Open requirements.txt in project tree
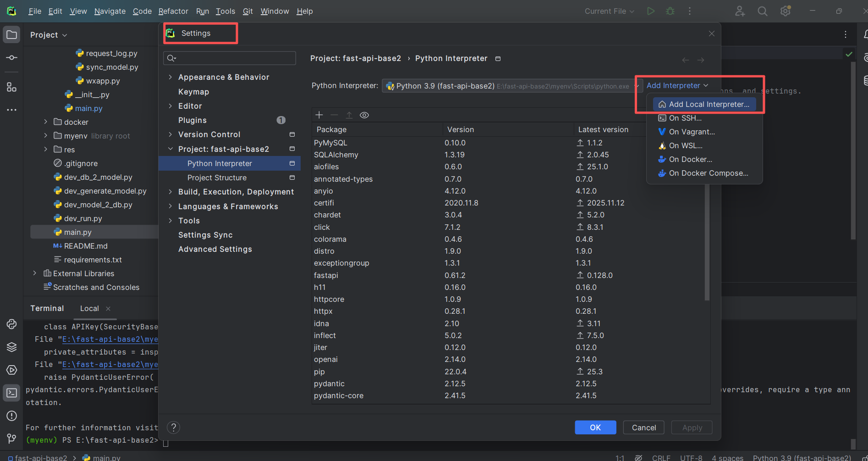Screen dimensions: 868x461 [x=93, y=260]
